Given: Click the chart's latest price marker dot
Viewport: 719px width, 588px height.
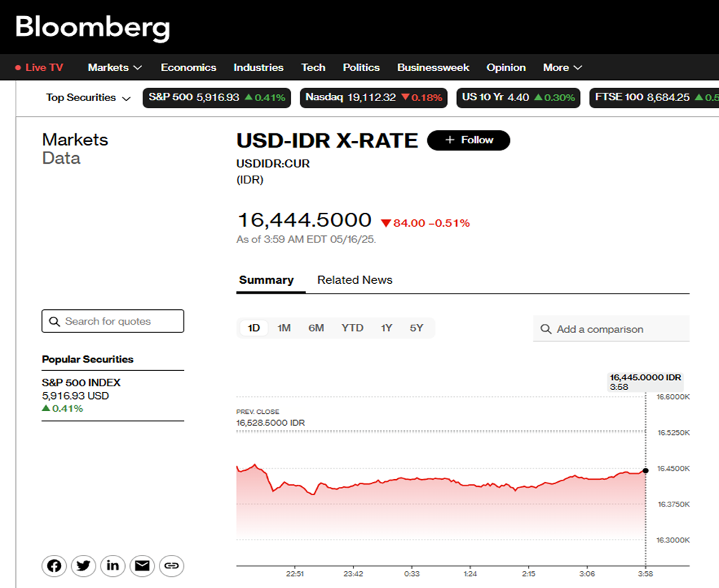Looking at the screenshot, I should click(646, 470).
